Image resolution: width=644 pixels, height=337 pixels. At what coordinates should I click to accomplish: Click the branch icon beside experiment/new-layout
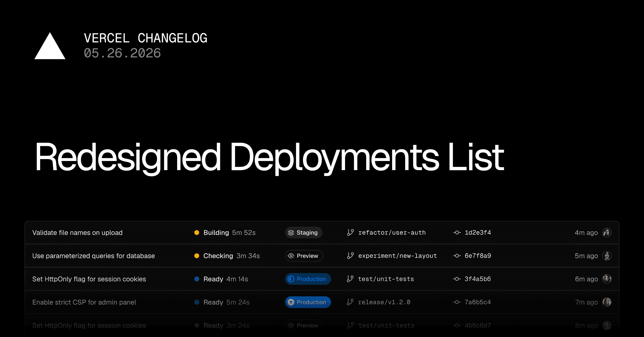coord(350,256)
